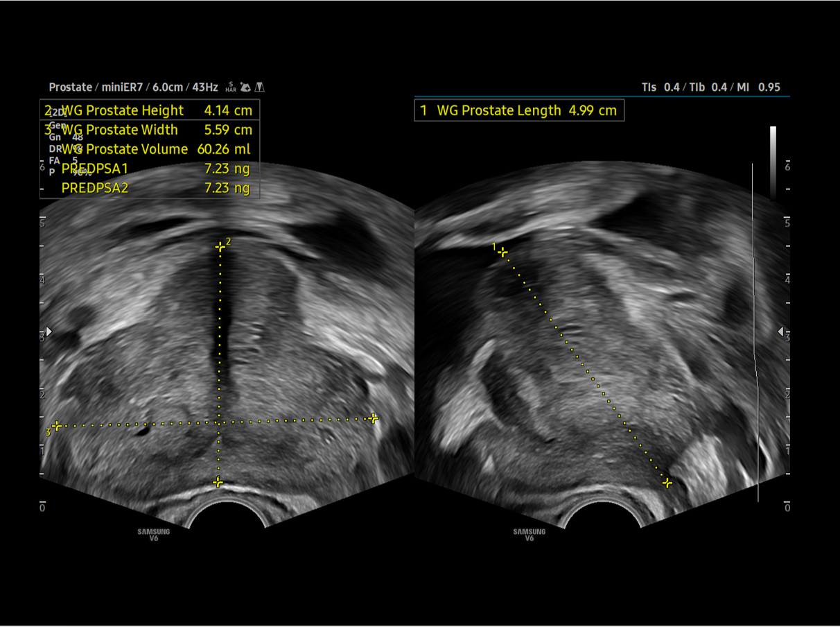Click the 2D mode indicator in the parameter list

point(55,111)
